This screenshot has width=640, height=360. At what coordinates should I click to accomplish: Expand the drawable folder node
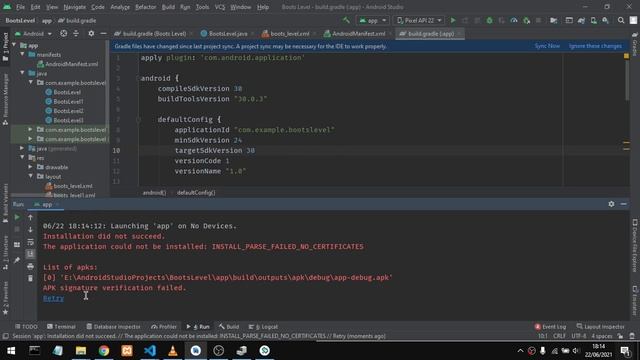tap(30, 167)
